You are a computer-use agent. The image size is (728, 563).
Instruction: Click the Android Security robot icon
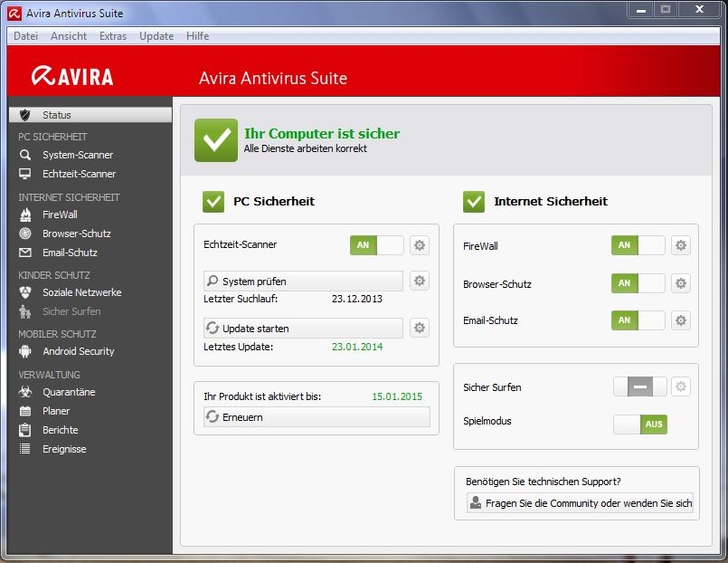(25, 351)
